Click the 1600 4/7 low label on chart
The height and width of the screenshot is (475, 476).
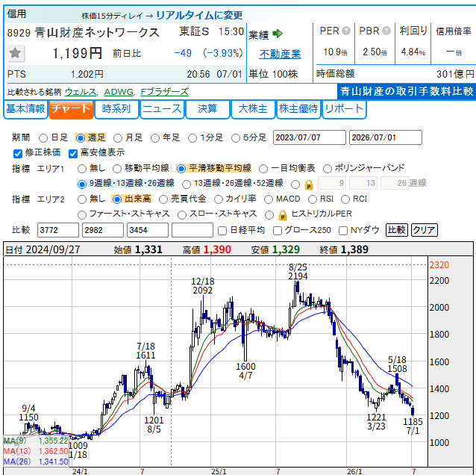pos(245,371)
